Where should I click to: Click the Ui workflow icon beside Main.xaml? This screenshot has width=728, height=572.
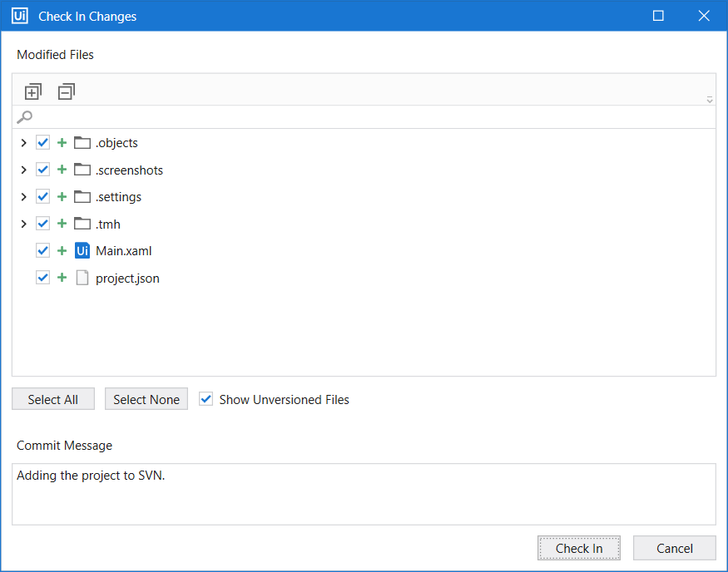[x=82, y=250]
